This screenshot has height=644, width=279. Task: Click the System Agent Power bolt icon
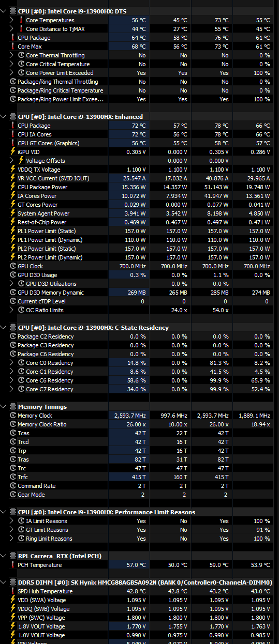coord(13,213)
